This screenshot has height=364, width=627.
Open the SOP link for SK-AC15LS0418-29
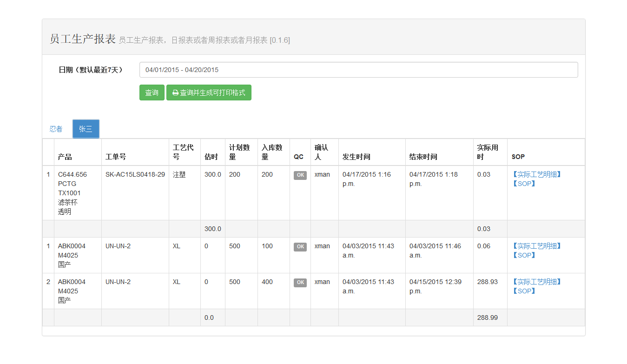(524, 184)
